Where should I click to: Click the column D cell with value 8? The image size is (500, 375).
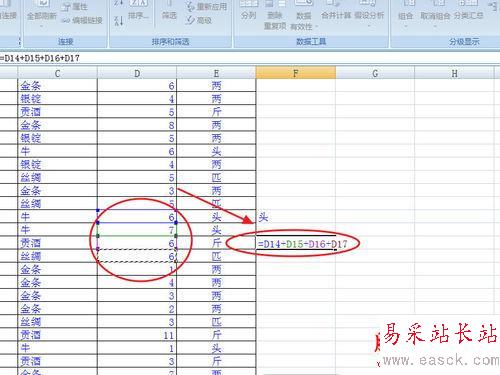coord(137,125)
